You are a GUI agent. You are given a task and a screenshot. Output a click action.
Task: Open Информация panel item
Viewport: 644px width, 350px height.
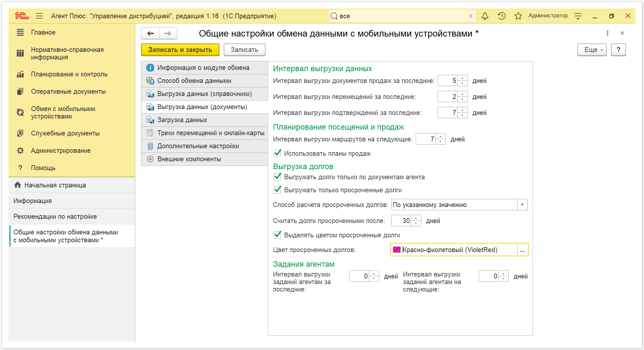(x=72, y=201)
